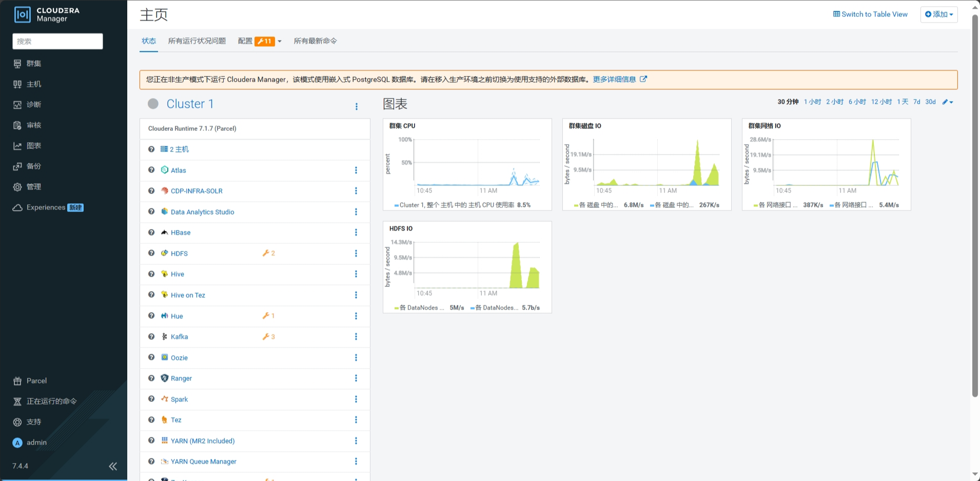Image resolution: width=980 pixels, height=481 pixels.
Task: Click the Kafka service icon
Action: tap(164, 336)
